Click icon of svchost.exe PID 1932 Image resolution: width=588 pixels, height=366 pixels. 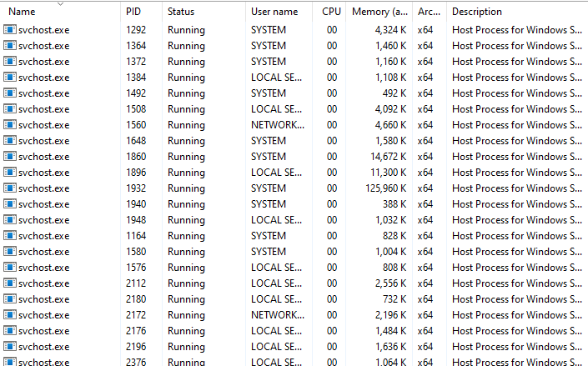(10, 188)
